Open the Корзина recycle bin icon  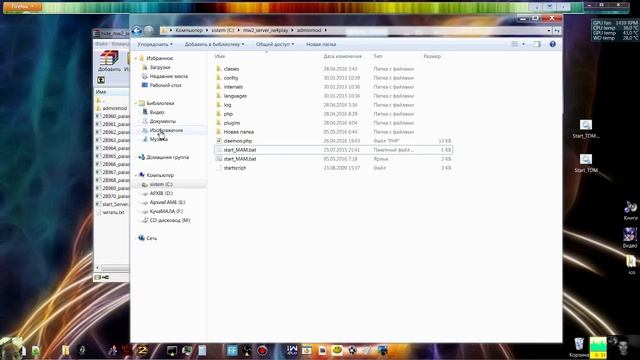[x=579, y=348]
